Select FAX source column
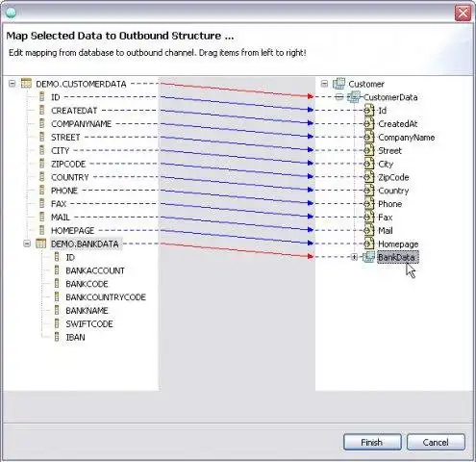The height and width of the screenshot is (462, 476). pyautogui.click(x=59, y=204)
